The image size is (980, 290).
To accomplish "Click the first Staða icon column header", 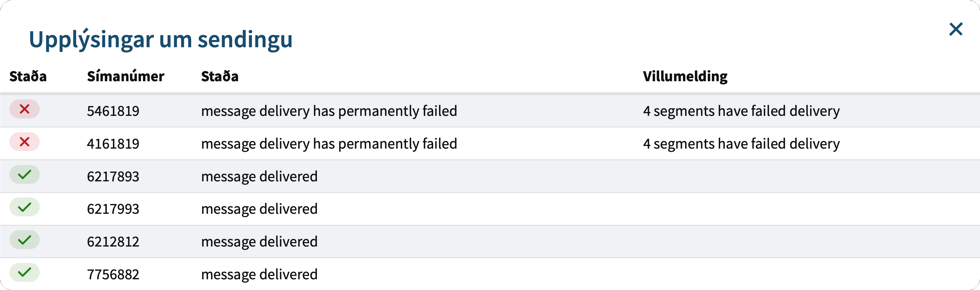I will (28, 77).
